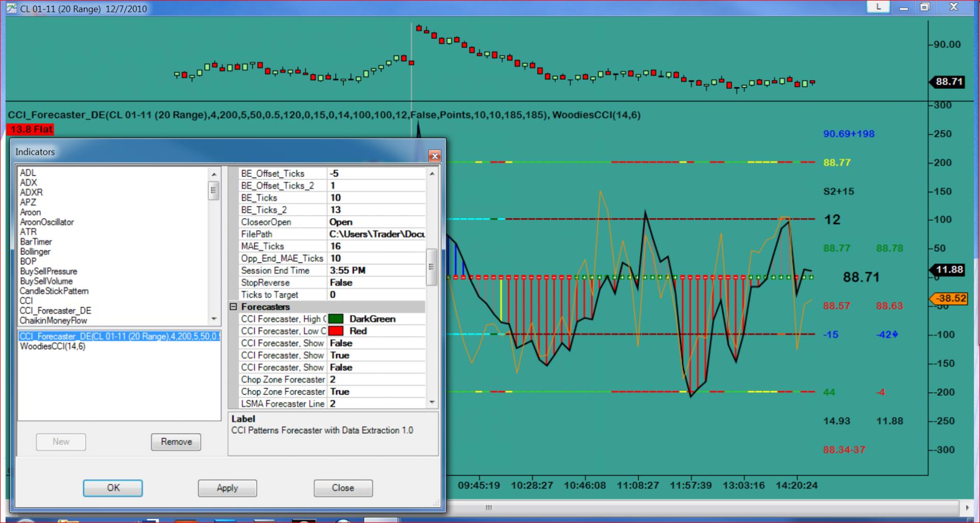Click properties grid scroll down arrow
The width and height of the screenshot is (980, 523).
[x=432, y=402]
